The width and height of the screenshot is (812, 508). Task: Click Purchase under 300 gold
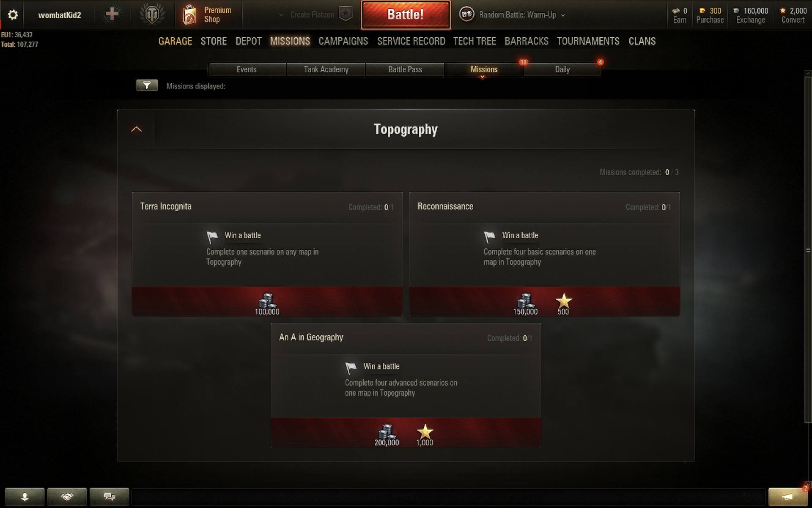[x=710, y=20]
